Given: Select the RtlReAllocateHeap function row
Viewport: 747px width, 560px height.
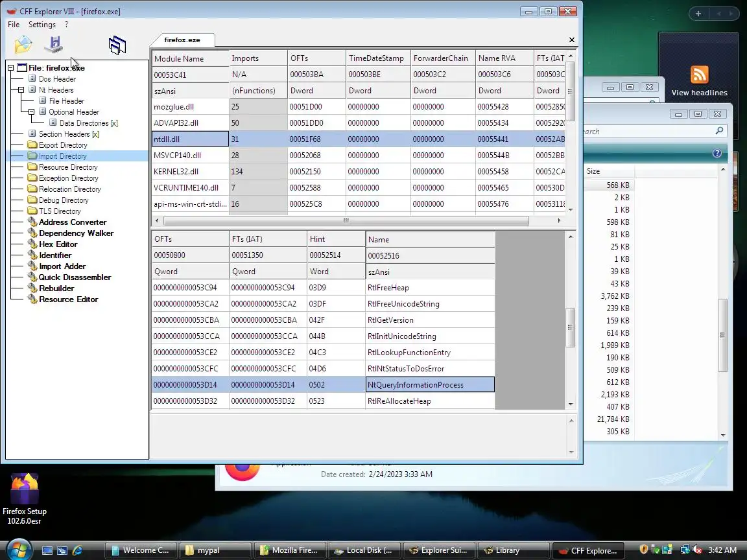Looking at the screenshot, I should 323,401.
